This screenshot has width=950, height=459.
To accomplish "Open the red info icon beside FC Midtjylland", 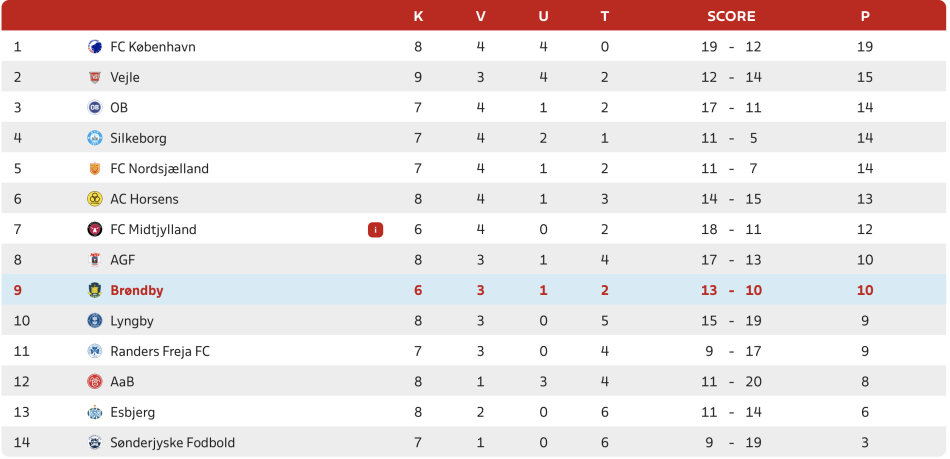I will 375,230.
